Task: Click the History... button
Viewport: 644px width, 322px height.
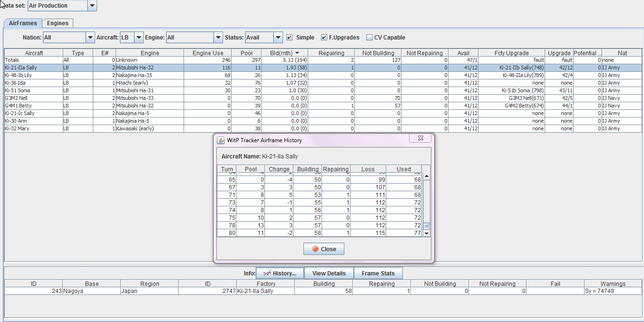Action: tap(280, 273)
